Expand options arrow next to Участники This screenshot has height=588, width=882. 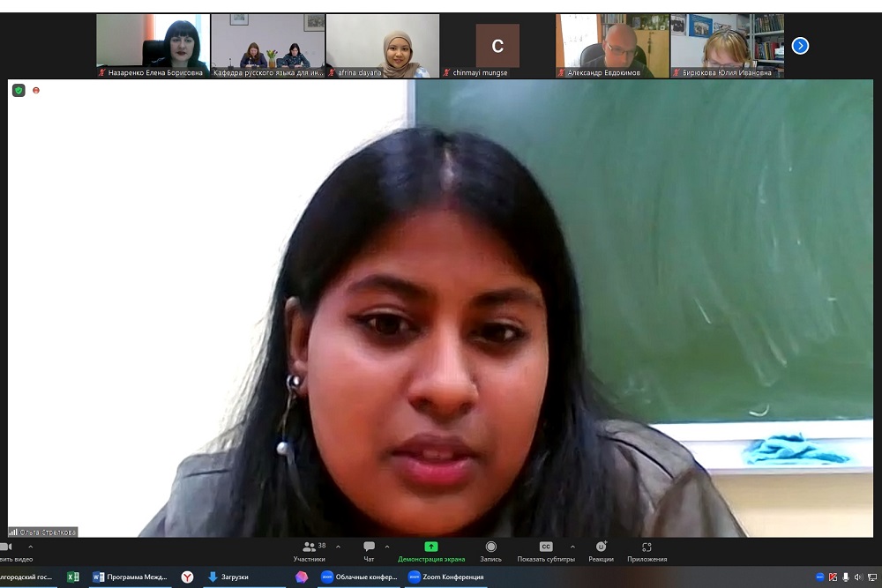coord(338,547)
